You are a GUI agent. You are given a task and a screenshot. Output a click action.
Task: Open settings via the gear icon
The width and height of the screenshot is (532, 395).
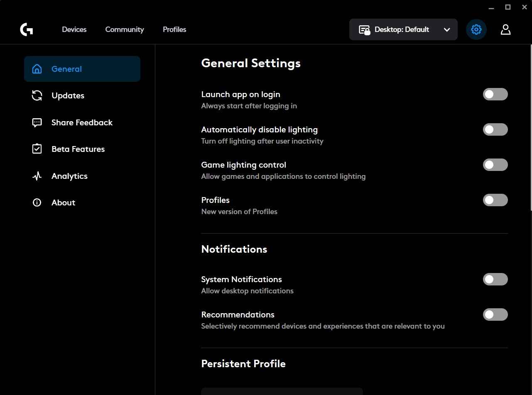(476, 29)
